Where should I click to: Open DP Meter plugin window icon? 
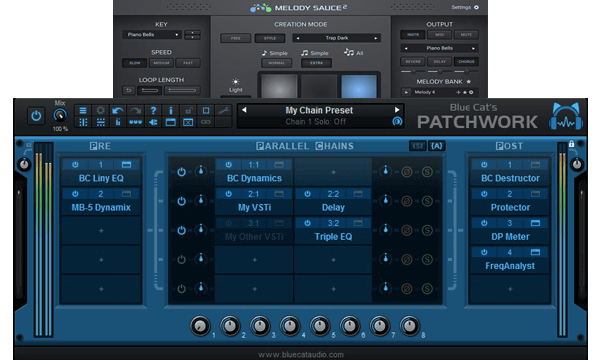[x=535, y=223]
